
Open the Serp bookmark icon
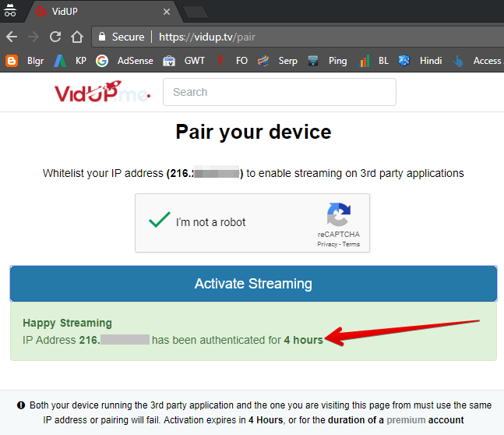coord(263,61)
